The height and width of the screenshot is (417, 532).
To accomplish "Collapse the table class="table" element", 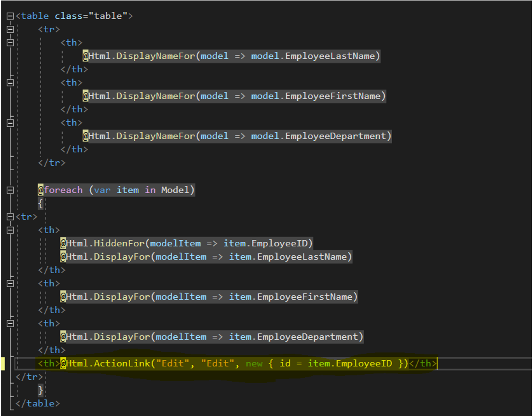I will point(10,16).
